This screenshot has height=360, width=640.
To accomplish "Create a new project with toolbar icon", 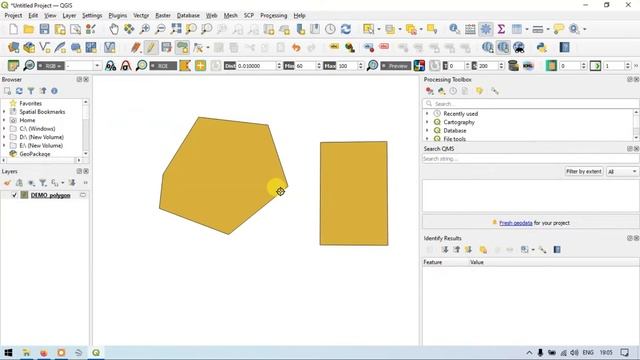I will pyautogui.click(x=13, y=29).
